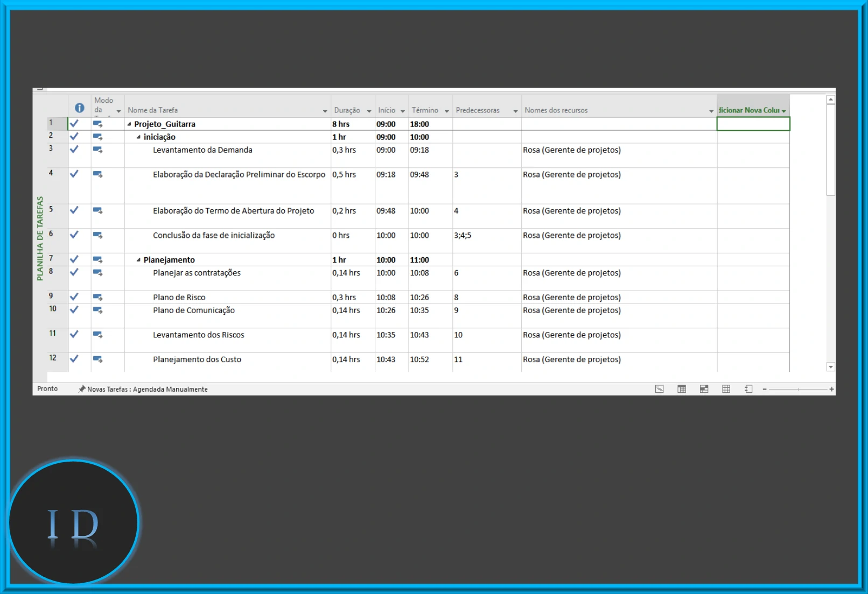The width and height of the screenshot is (868, 594).
Task: Click task mode icon for Levantamento dos Riscos
Action: [x=97, y=335]
